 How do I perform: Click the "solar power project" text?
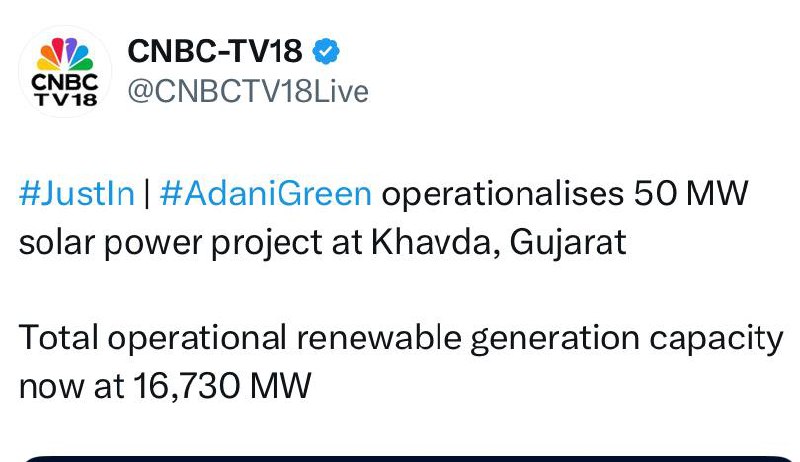tap(169, 243)
